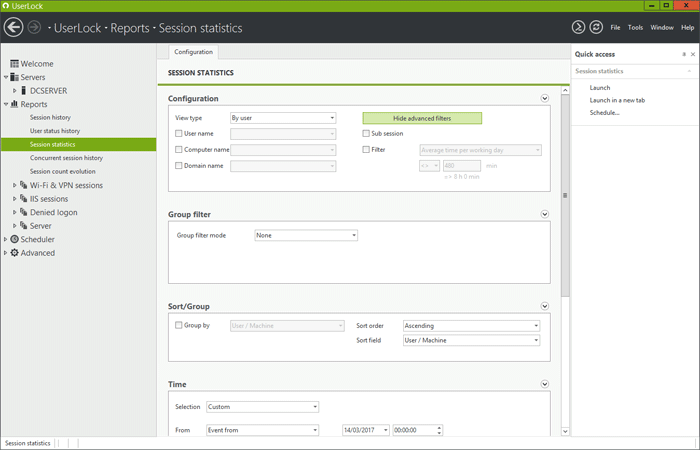
Task: Check the Filter checkbox
Action: pyautogui.click(x=366, y=150)
